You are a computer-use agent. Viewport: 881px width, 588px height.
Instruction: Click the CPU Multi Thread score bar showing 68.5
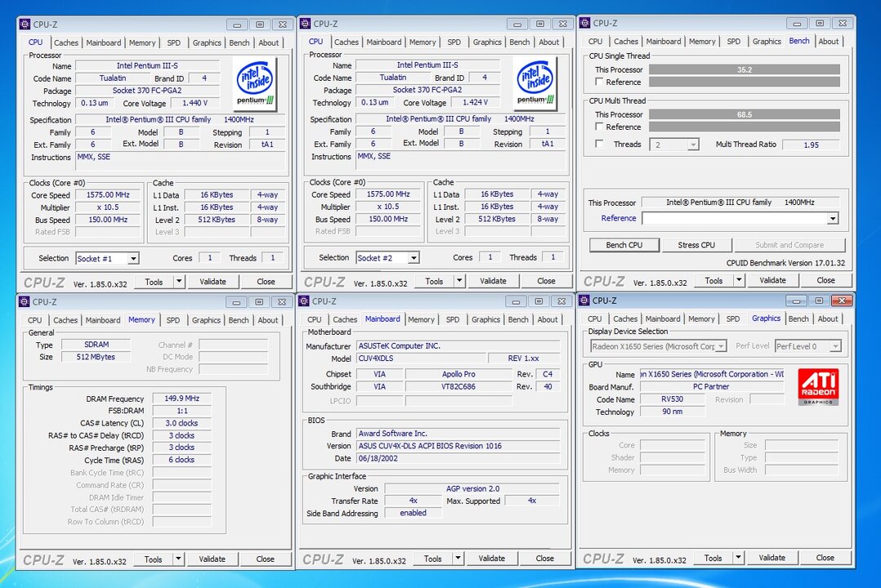tap(744, 114)
